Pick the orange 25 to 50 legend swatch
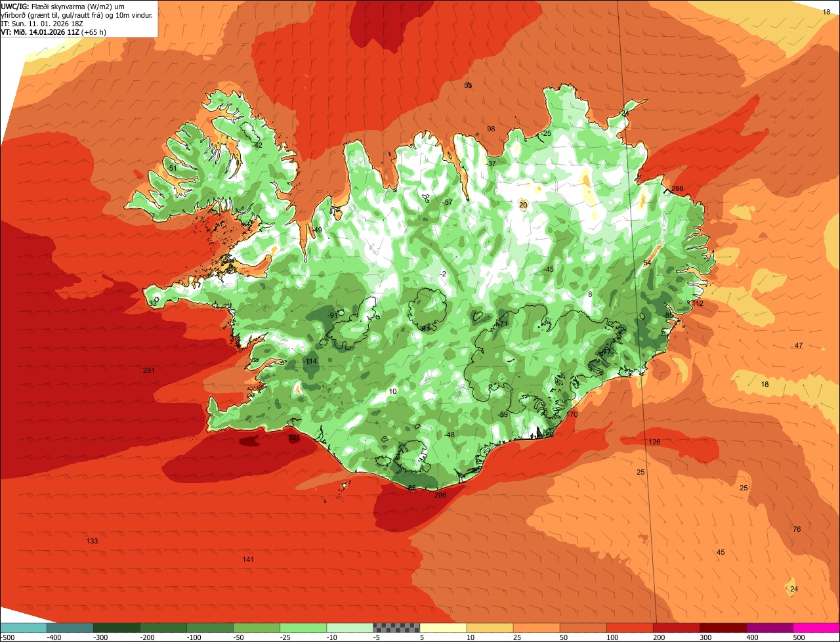840x642 pixels. (536, 628)
